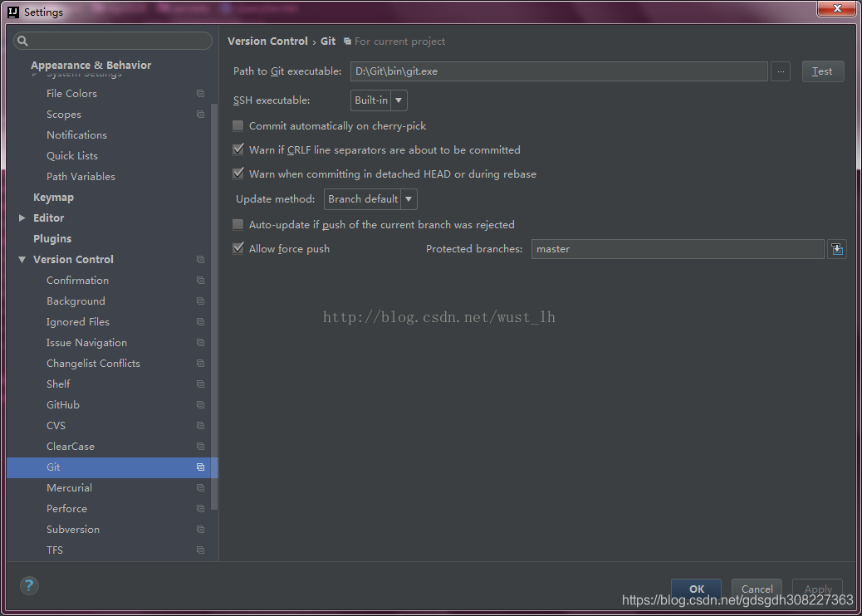
Task: Click the project icon beside Issue Navigation
Action: (201, 342)
